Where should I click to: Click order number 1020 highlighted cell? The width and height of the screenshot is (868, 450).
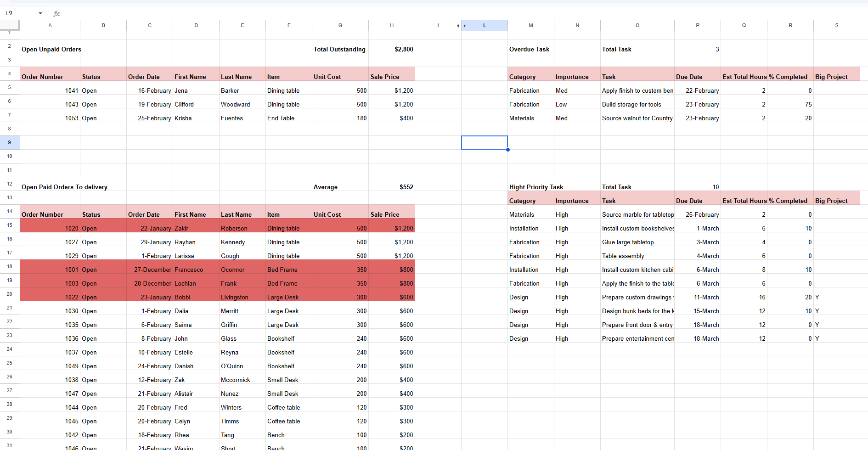pos(50,225)
